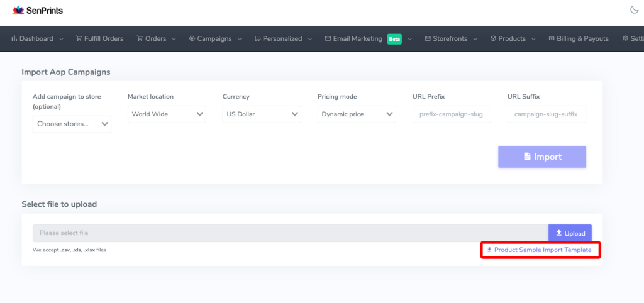Click the Campaigns target icon

point(192,38)
